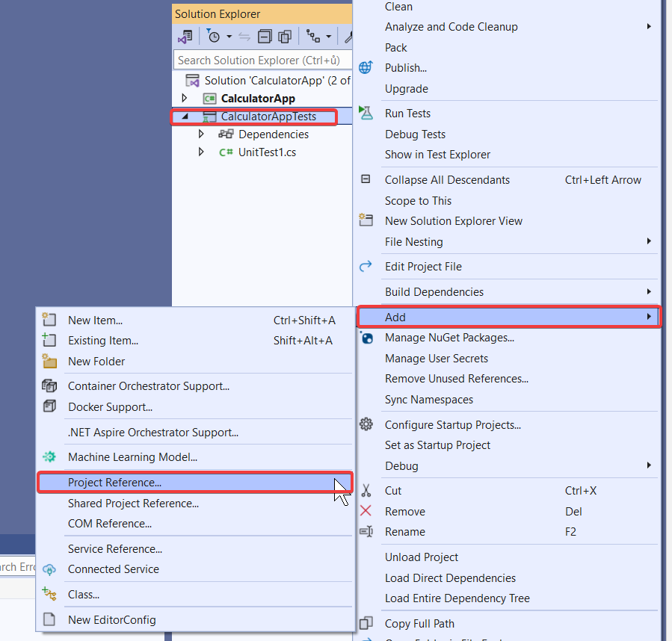Click the Copy Full Path icon
The image size is (672, 641).
pyautogui.click(x=366, y=623)
